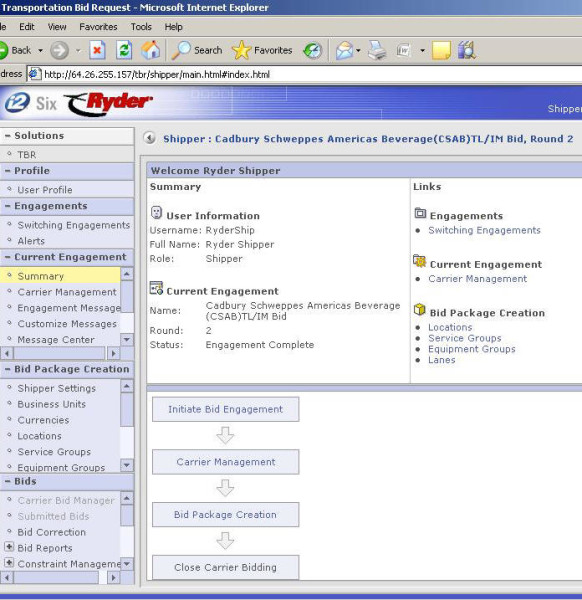582x600 pixels.
Task: Click Close Carrier Bidding workflow button
Action: (x=226, y=567)
